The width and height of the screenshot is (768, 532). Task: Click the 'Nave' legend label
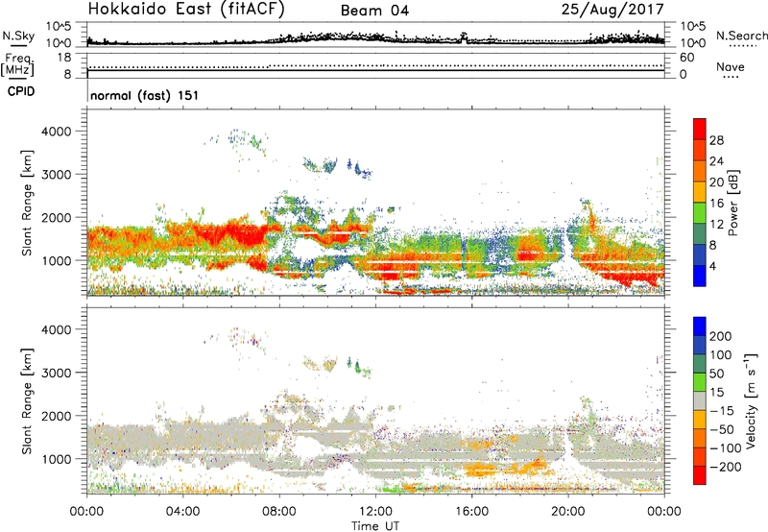click(731, 66)
